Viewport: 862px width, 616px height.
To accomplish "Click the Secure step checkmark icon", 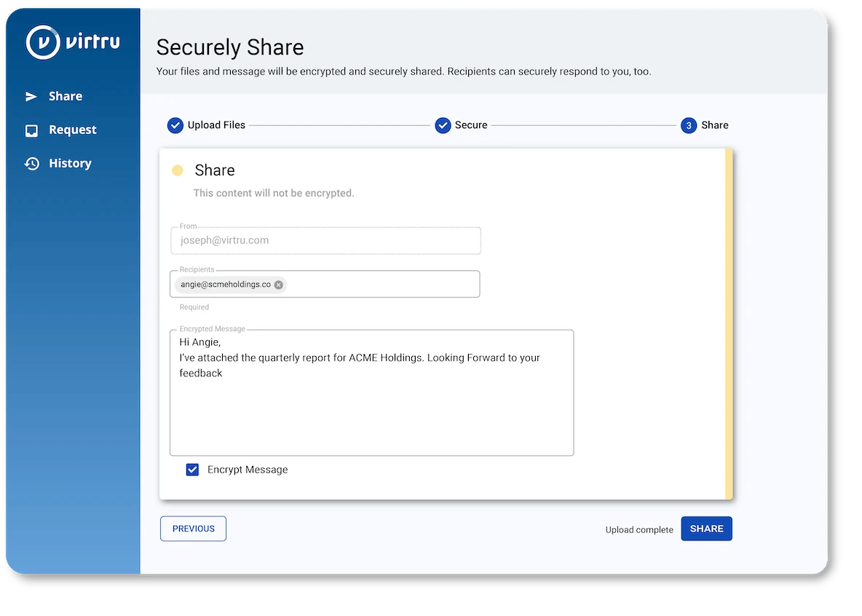I will click(x=443, y=125).
